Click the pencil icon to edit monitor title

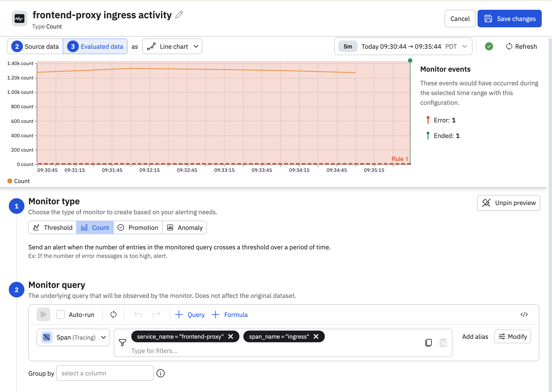179,15
